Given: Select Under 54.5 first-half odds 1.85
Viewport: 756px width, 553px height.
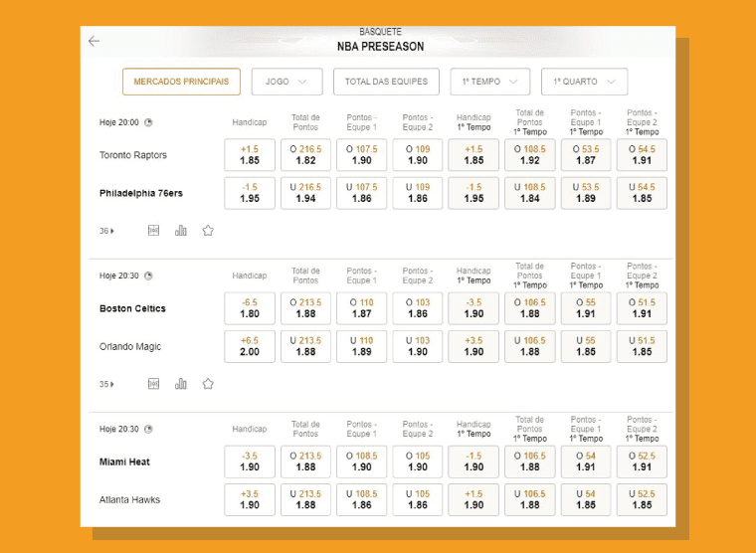Looking at the screenshot, I should [x=642, y=193].
